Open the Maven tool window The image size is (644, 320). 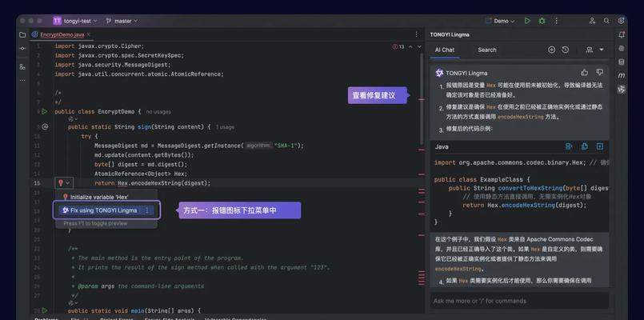[622, 75]
